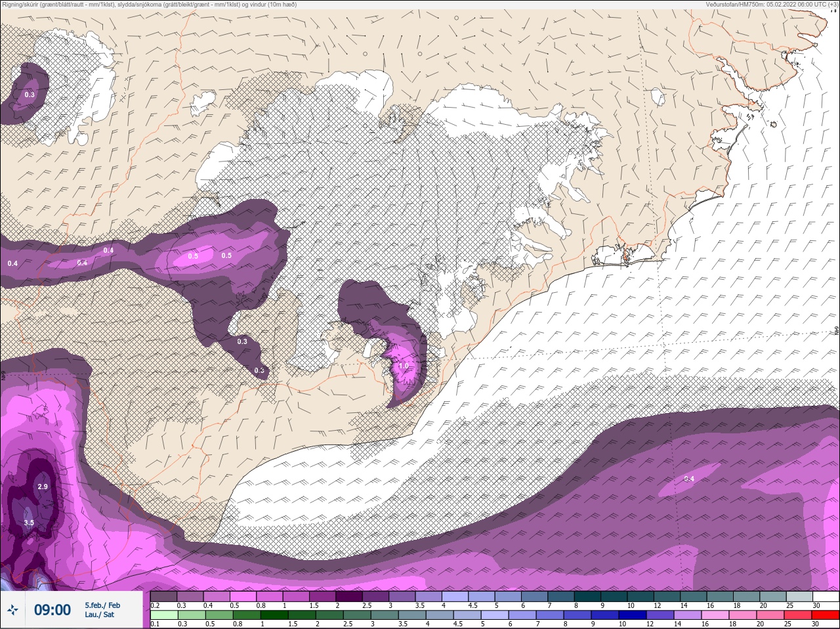Click the 1.0 precipitation value on the map
The image size is (840, 629).
click(404, 366)
